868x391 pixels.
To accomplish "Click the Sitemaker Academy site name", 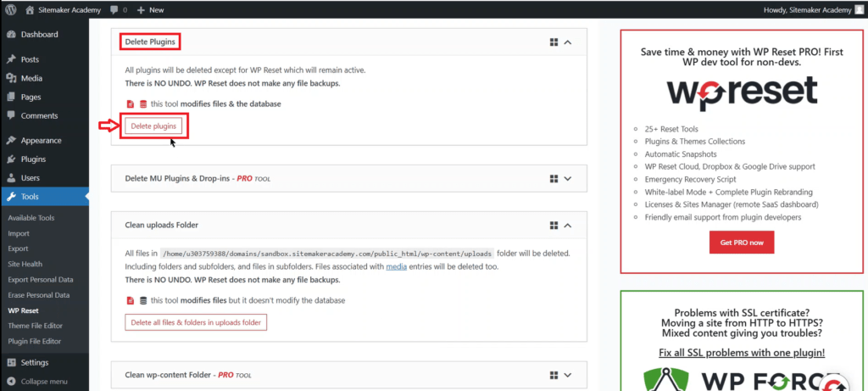I will [x=70, y=10].
